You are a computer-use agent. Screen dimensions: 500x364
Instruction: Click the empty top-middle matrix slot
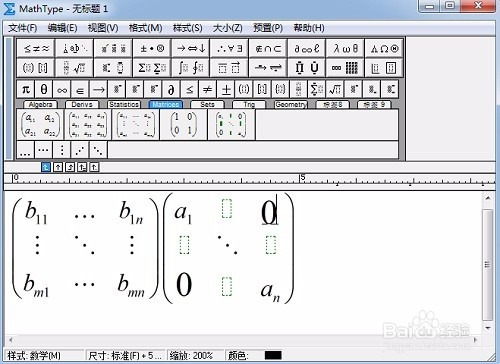pos(227,209)
